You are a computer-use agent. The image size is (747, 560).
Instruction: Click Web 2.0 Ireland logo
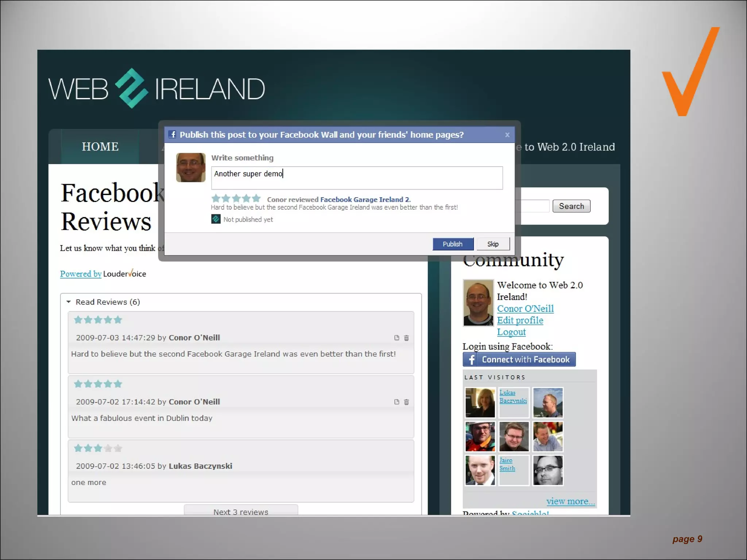pyautogui.click(x=157, y=89)
